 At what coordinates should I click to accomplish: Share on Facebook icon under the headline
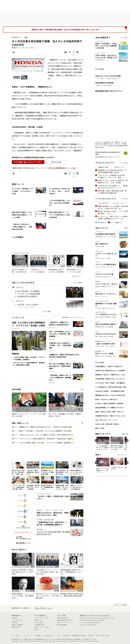tap(70, 52)
